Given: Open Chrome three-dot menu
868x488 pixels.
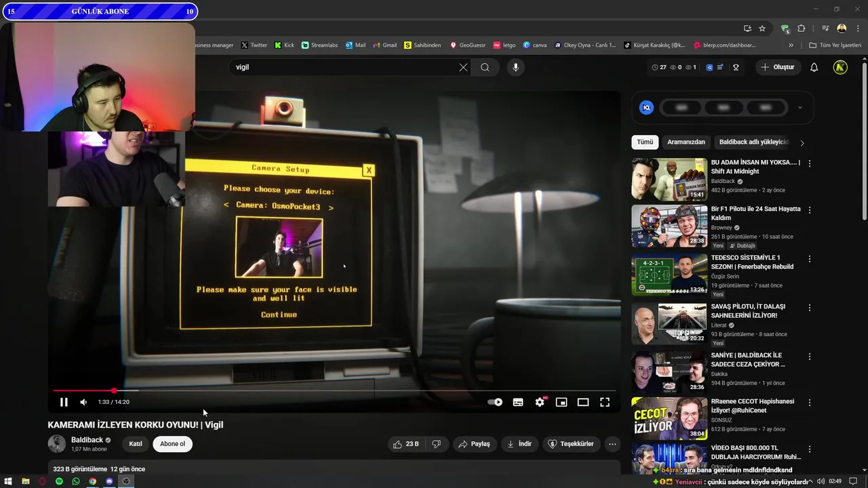Looking at the screenshot, I should click(x=856, y=28).
